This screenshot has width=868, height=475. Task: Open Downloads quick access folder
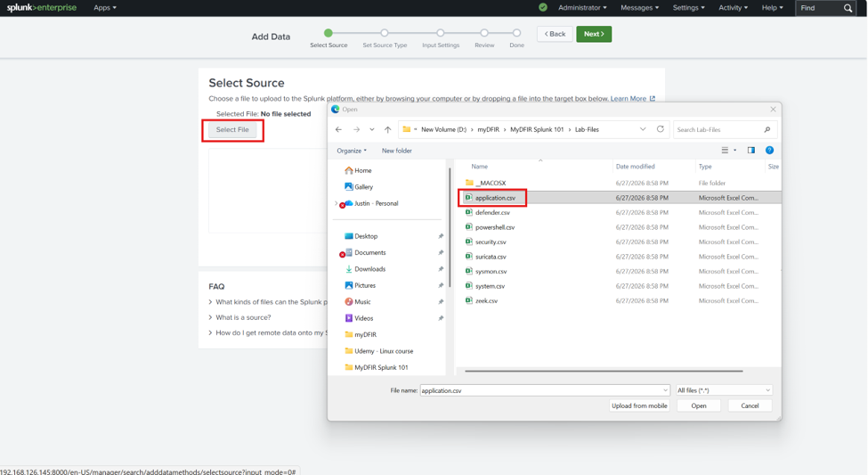click(x=365, y=269)
